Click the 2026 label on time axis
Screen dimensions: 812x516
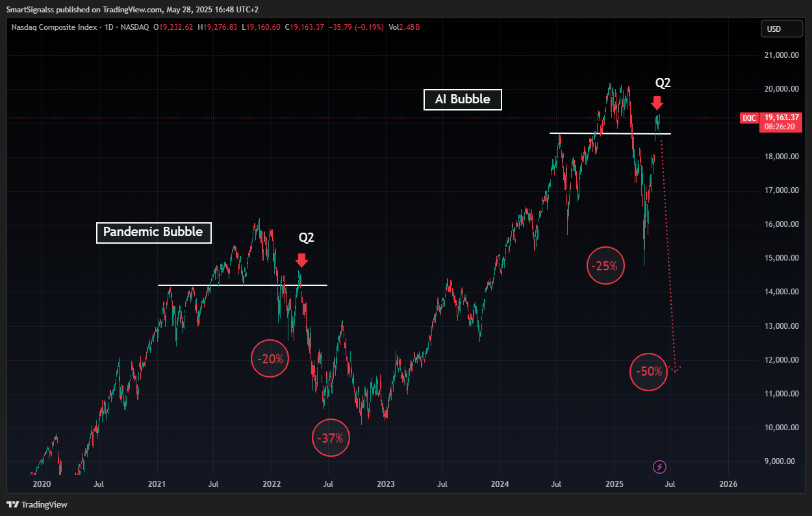728,484
